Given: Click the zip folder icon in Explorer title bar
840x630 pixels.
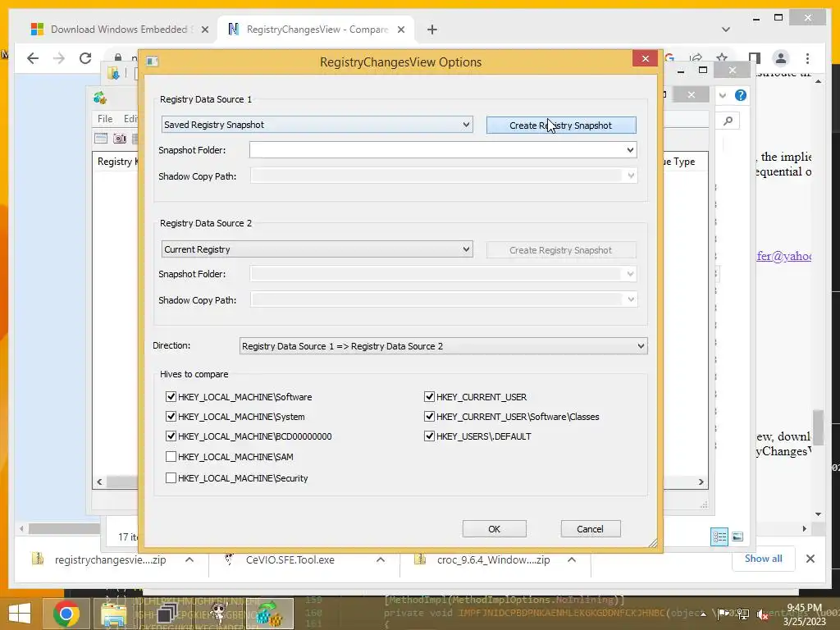Looking at the screenshot, I should (113, 73).
